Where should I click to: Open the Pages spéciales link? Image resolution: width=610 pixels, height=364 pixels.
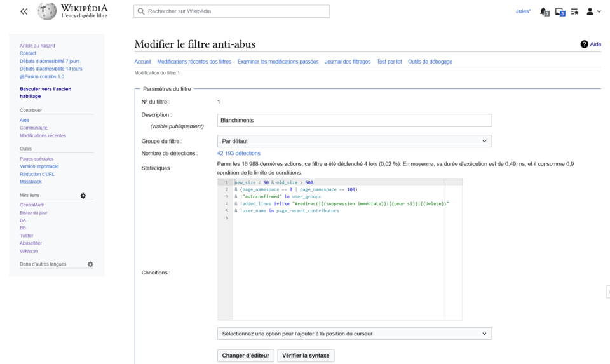coord(37,159)
